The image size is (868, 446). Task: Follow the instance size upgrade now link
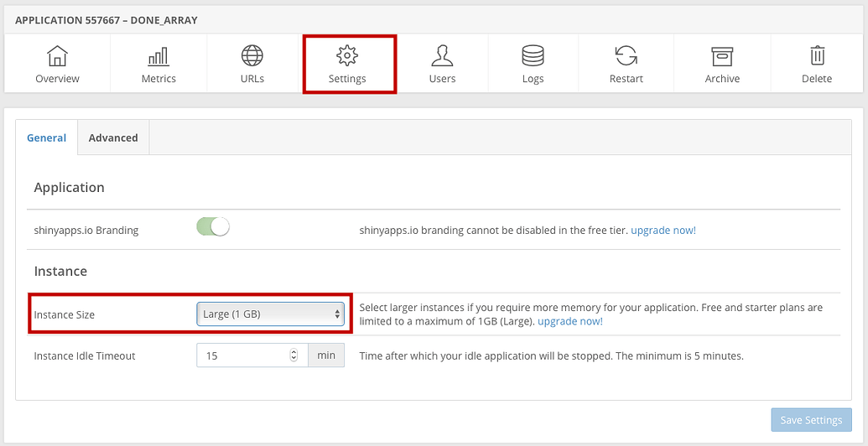570,321
